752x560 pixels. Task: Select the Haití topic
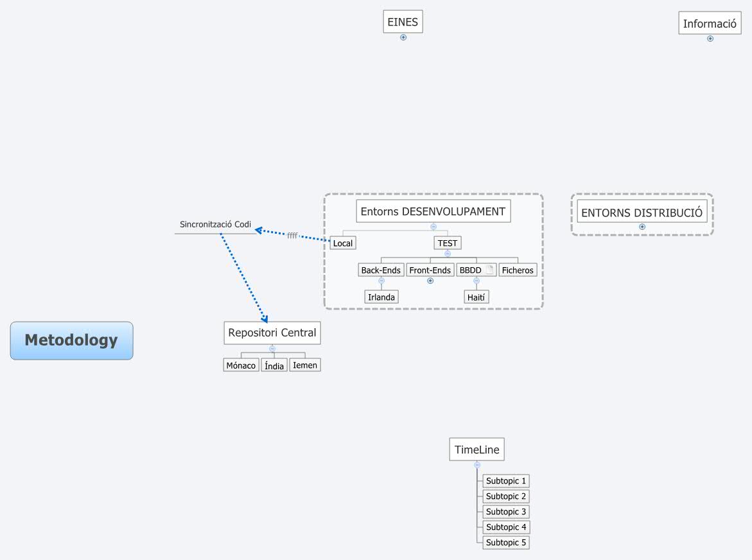coord(477,297)
